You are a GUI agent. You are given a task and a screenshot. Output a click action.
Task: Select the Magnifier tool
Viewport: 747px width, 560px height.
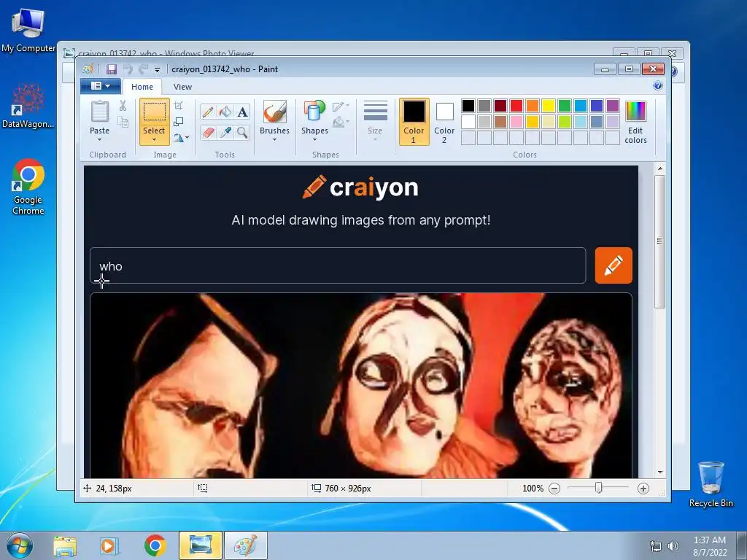tap(242, 132)
